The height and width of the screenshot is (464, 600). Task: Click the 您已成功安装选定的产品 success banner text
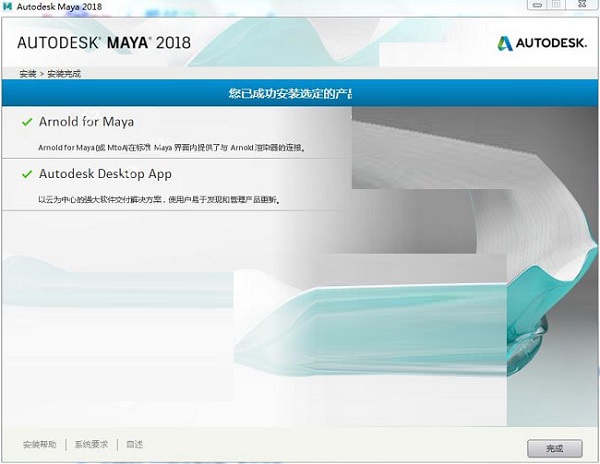tap(290, 93)
